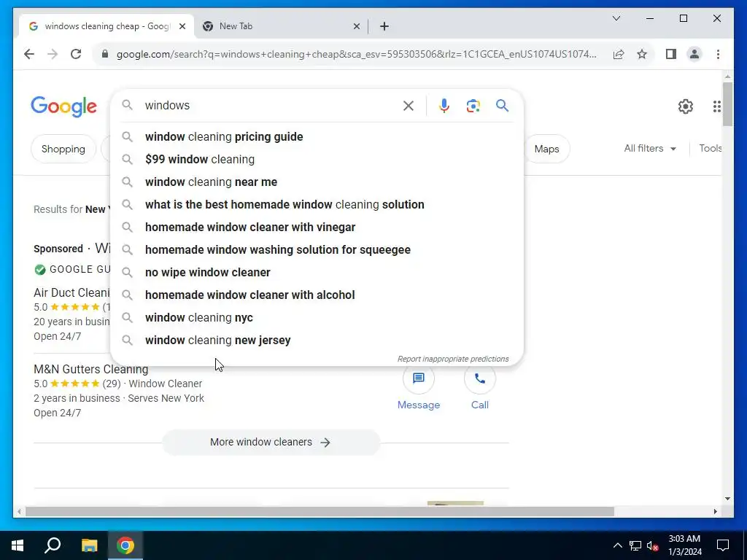This screenshot has height=560, width=747.
Task: Open Chrome profile avatar menu
Action: click(x=694, y=54)
